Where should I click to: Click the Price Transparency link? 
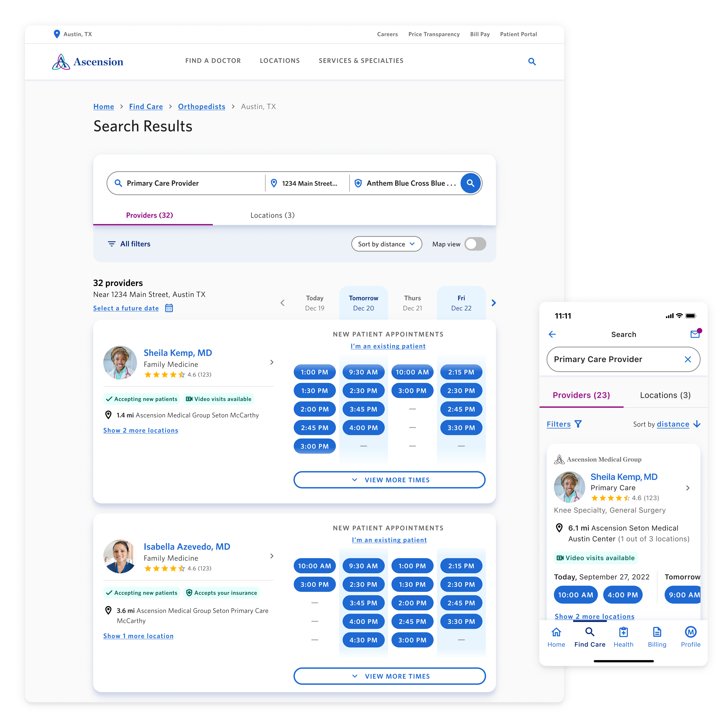point(434,34)
